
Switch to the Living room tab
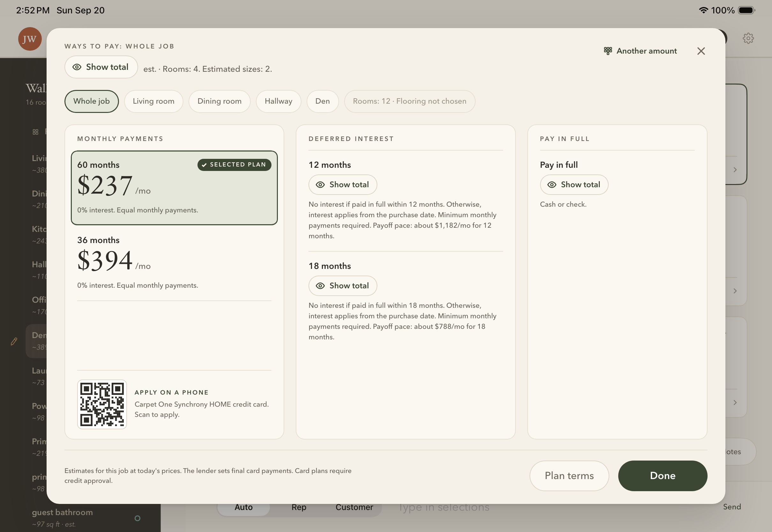pos(154,101)
